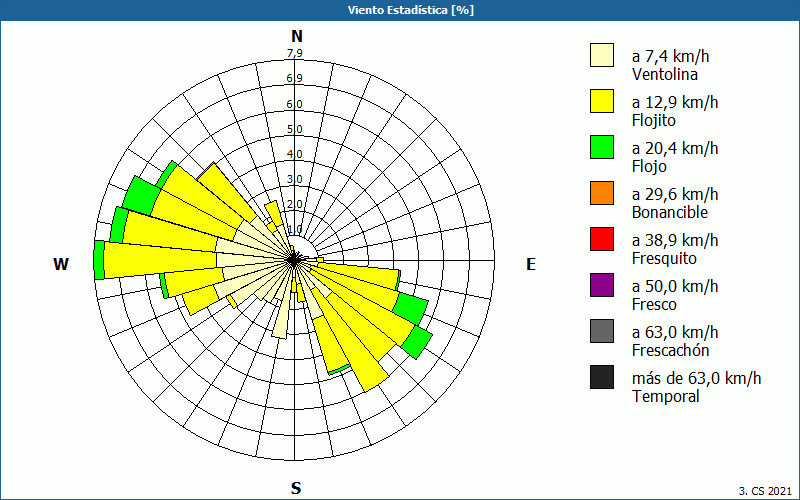Click the 'Frescachón' legend label
Image resolution: width=800 pixels, height=500 pixels.
[x=670, y=351]
